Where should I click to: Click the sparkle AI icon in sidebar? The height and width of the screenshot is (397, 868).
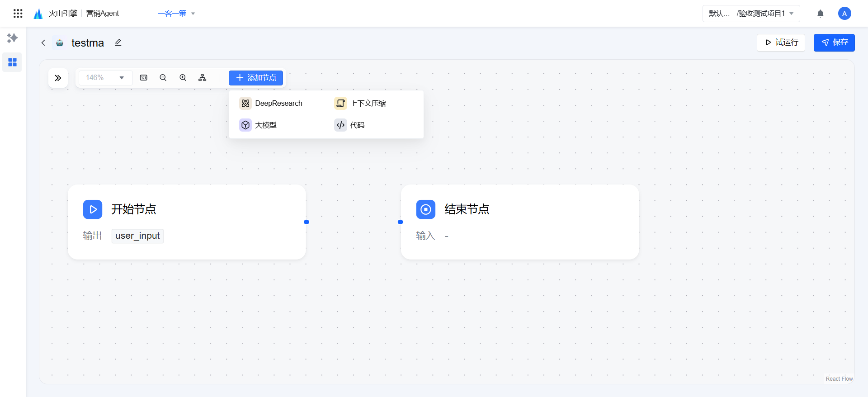click(x=12, y=38)
